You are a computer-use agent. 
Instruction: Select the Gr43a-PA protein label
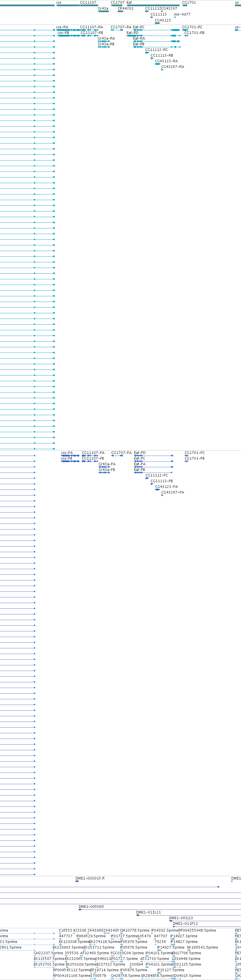click(107, 464)
